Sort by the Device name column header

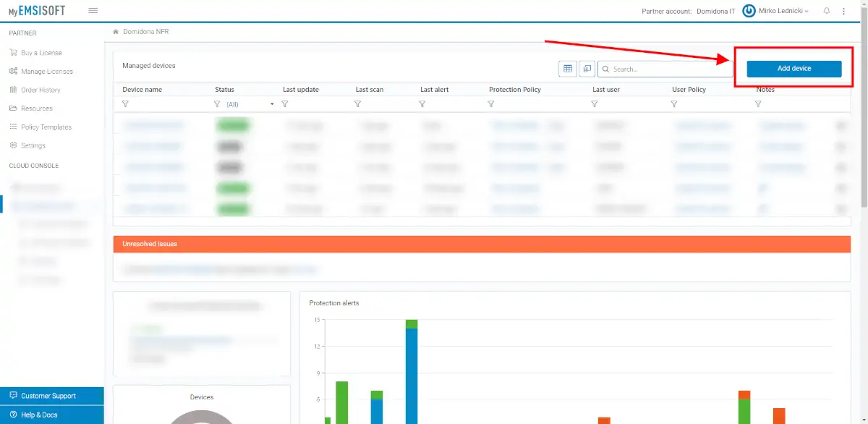click(142, 90)
